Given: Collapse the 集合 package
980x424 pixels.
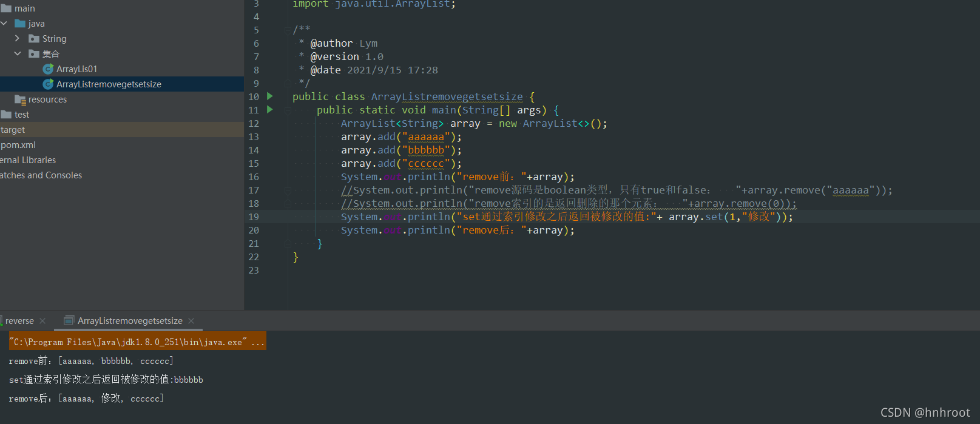Looking at the screenshot, I should [18, 54].
